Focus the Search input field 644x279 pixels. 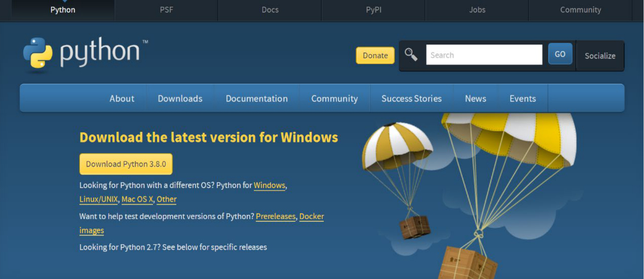tap(484, 55)
